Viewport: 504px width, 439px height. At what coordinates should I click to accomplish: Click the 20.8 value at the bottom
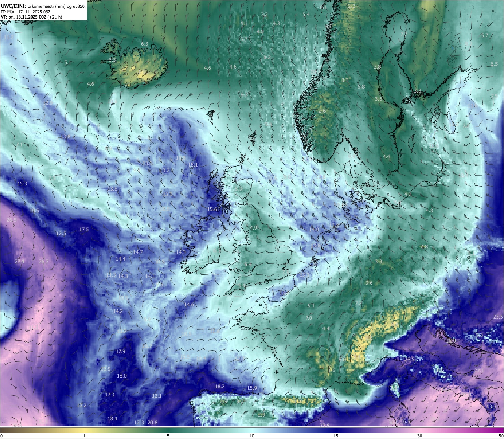click(152, 423)
